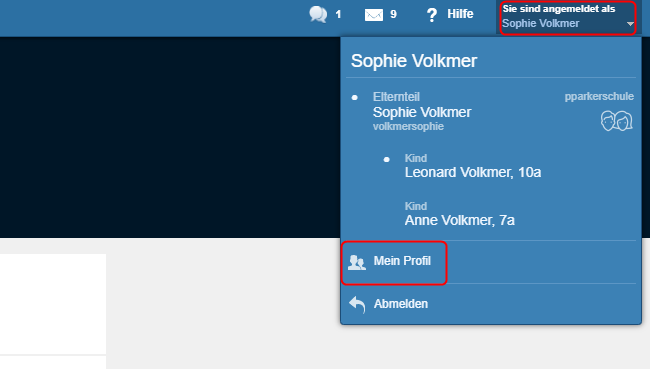
Task: Click the Mein Profil people icon
Action: click(x=357, y=262)
